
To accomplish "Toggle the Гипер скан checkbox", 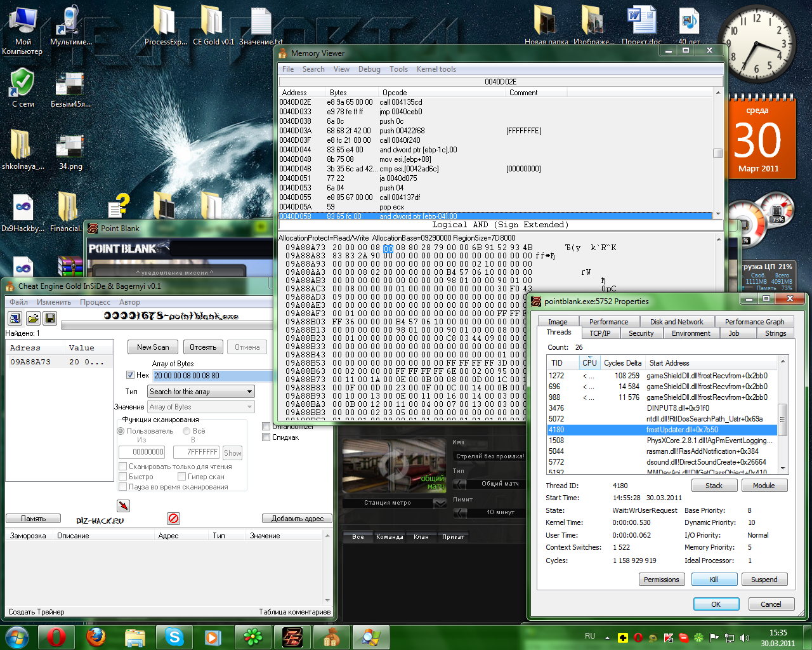I will tap(181, 477).
